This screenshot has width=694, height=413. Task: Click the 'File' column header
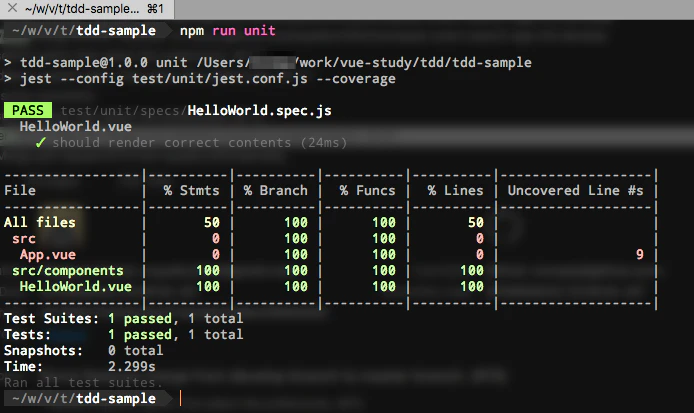[x=20, y=190]
